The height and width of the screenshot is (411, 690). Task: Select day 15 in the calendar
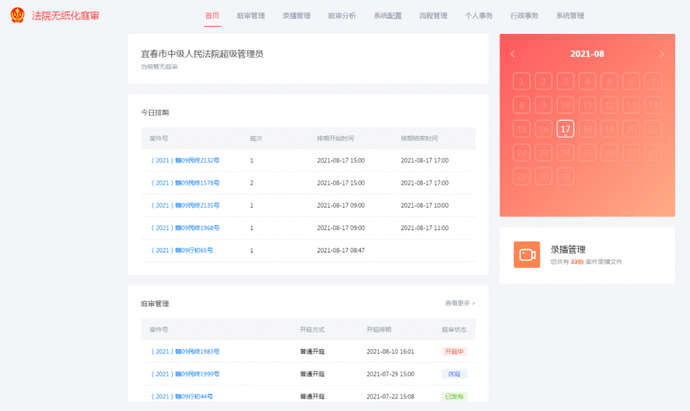pyautogui.click(x=521, y=129)
